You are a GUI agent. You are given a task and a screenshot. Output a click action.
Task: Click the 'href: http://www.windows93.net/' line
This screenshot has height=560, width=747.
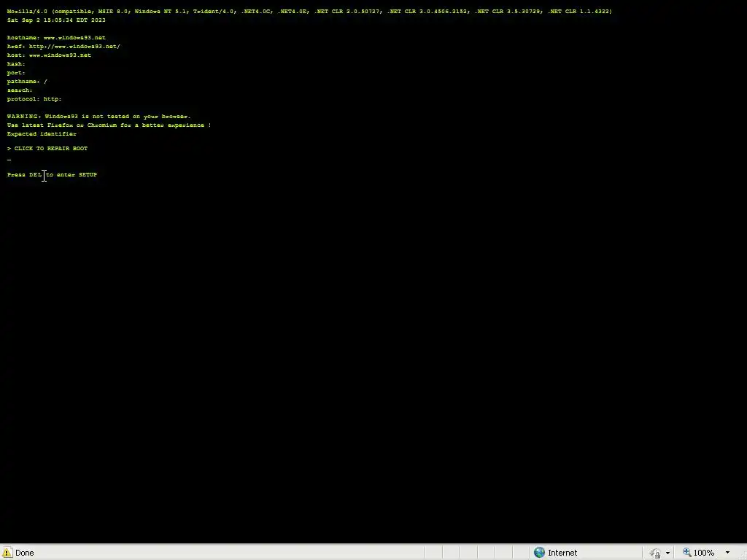point(63,46)
